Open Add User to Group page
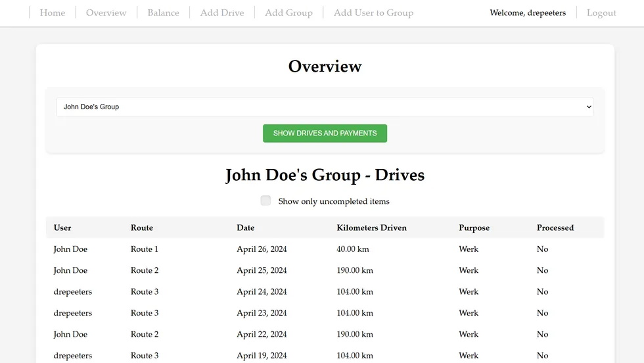This screenshot has height=363, width=644. pos(373,12)
